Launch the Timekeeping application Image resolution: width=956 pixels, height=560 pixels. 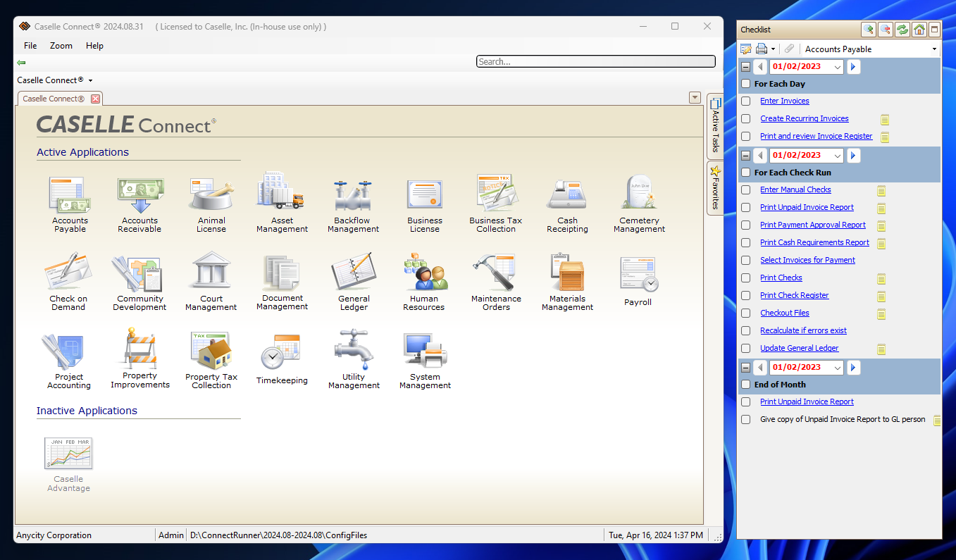coord(282,359)
